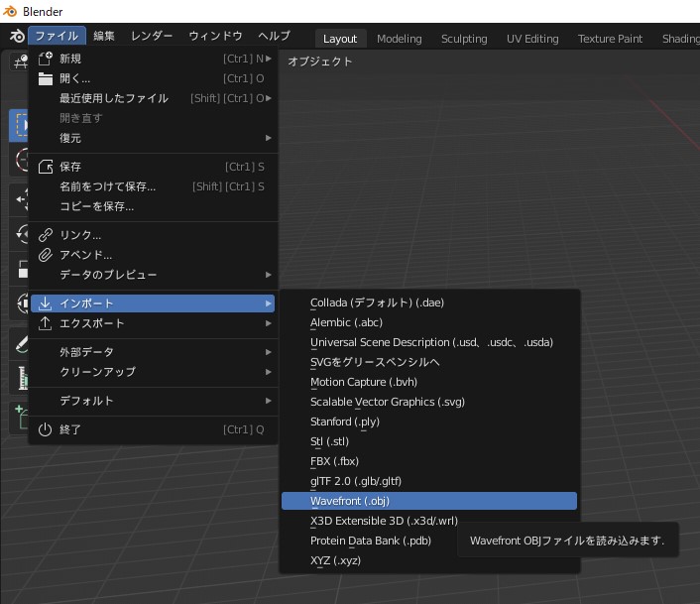Click the chain link icon for リンク
This screenshot has height=604, width=700.
pos(45,235)
